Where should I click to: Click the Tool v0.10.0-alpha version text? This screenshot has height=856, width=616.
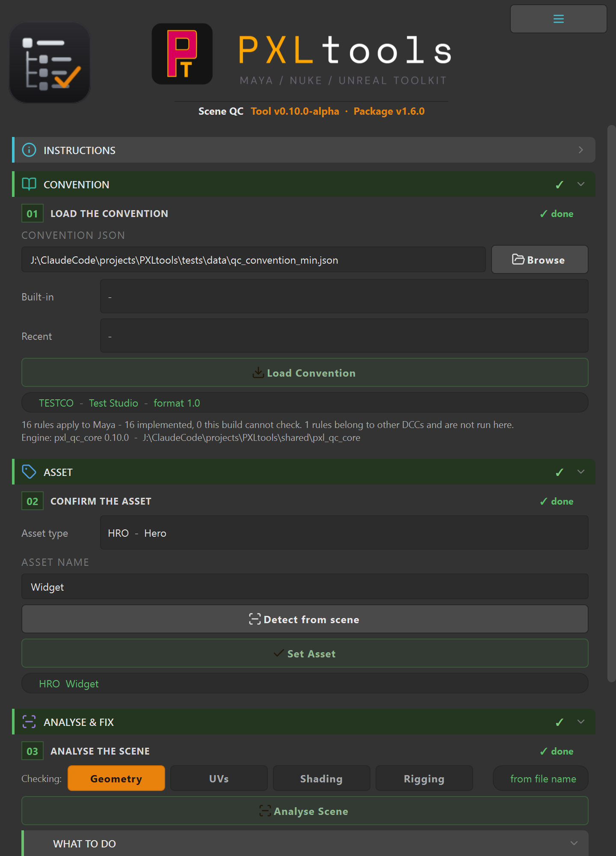[x=295, y=111]
